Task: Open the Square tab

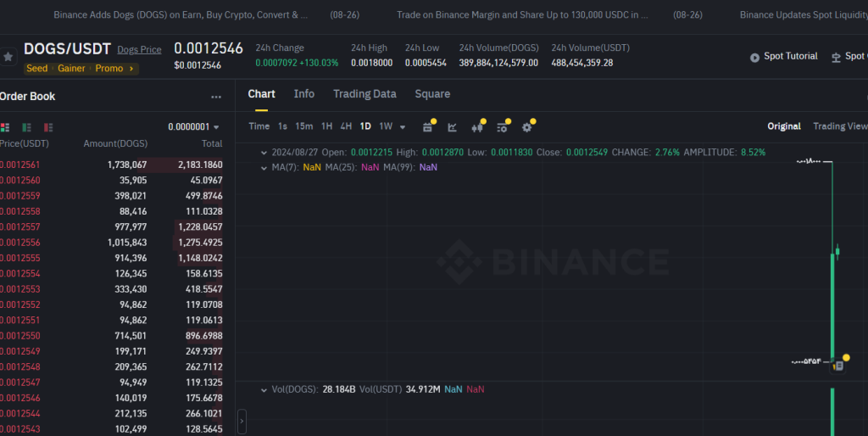Action: 432,94
